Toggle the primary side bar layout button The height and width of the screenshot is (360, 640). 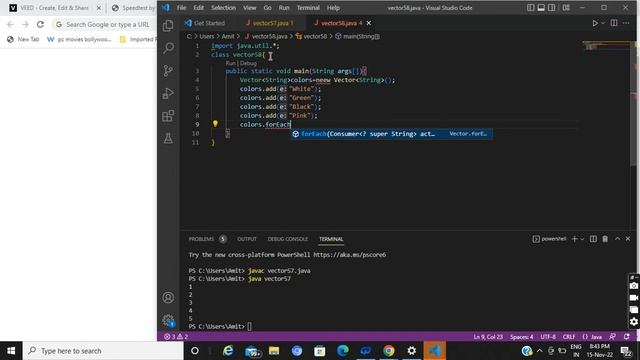point(531,8)
